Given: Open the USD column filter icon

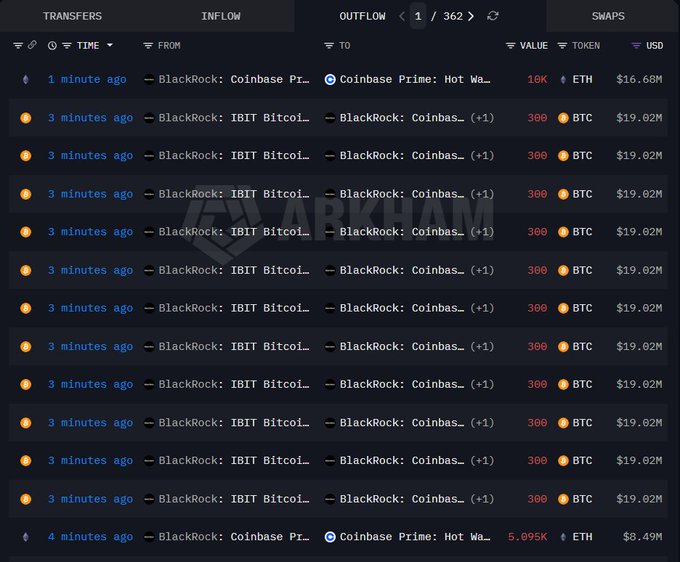Looking at the screenshot, I should coord(636,46).
